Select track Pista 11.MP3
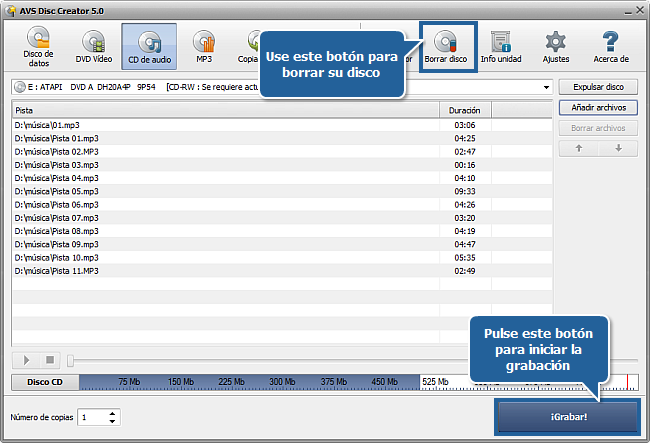 tap(282, 271)
